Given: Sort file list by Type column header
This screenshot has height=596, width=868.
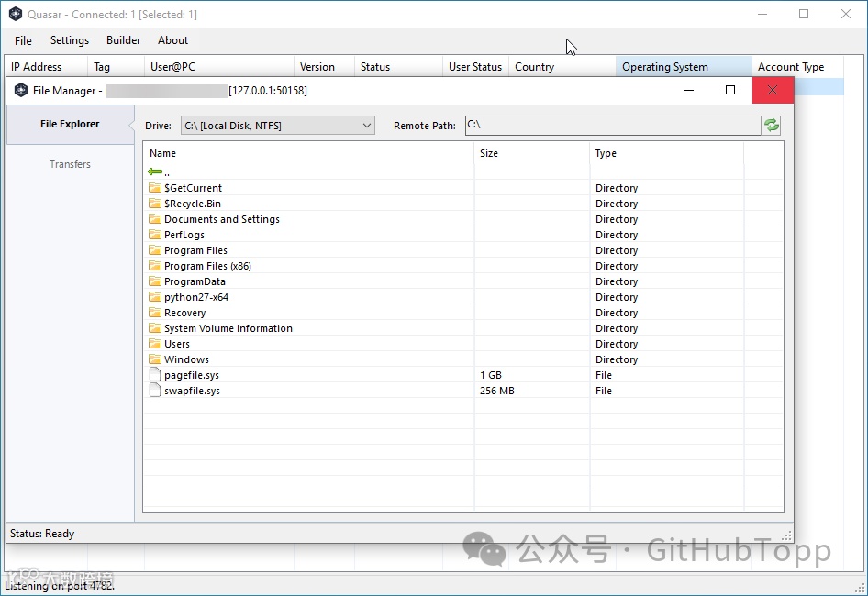Looking at the screenshot, I should [666, 153].
